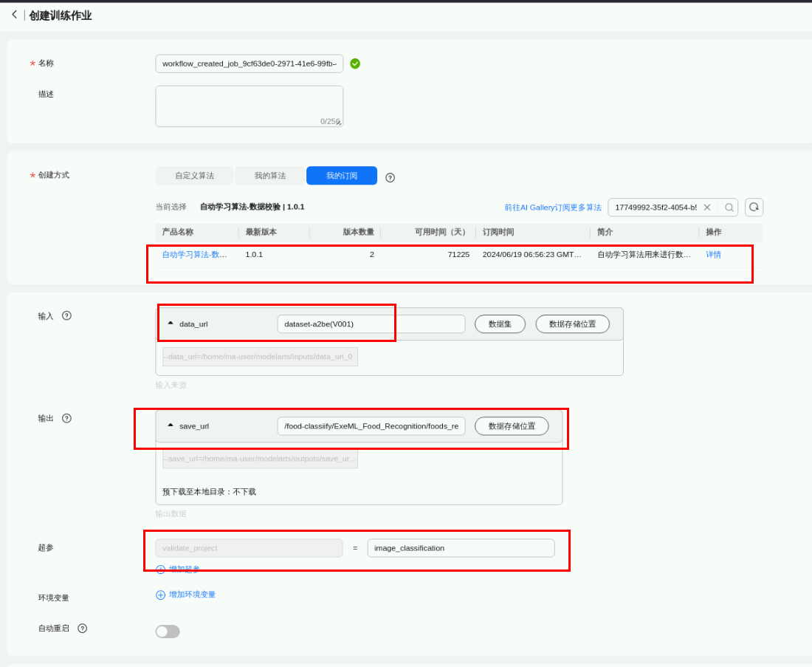Collapse the save_url output section

point(171,425)
